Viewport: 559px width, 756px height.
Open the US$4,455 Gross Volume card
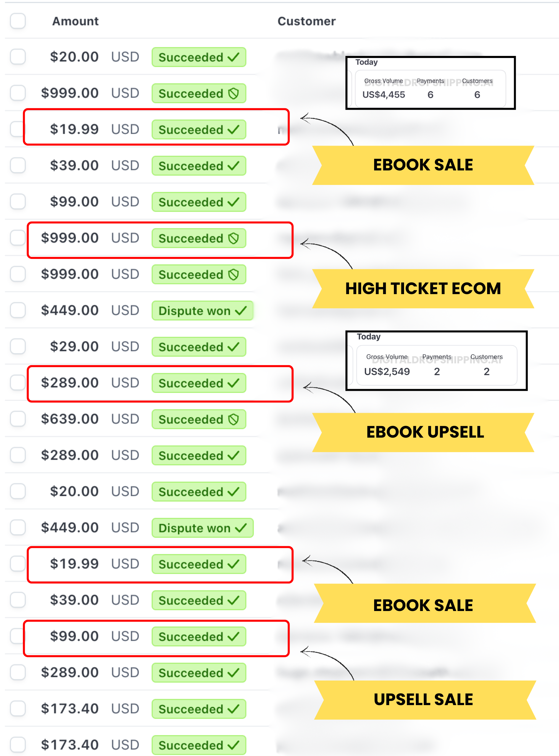tap(430, 89)
